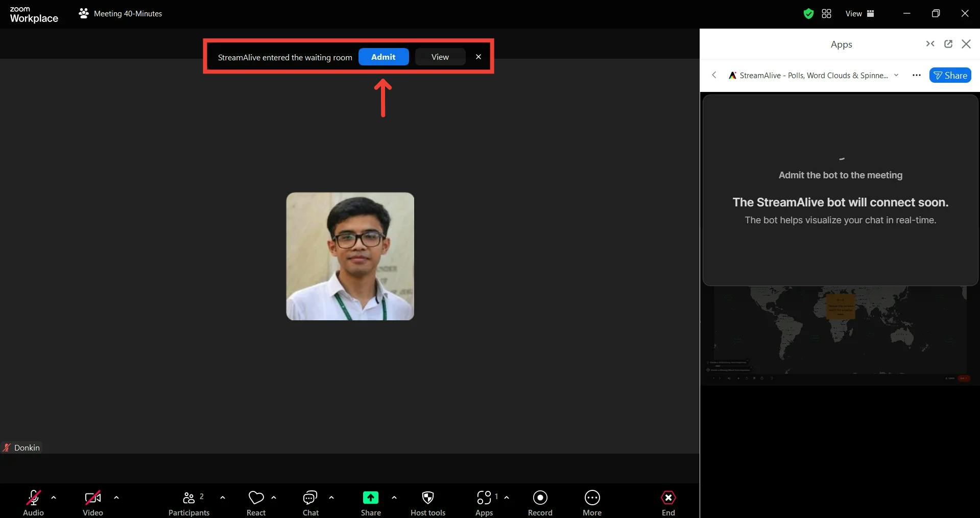Expand video options caret
Screen dimensions: 980x518
pyautogui.click(x=116, y=497)
